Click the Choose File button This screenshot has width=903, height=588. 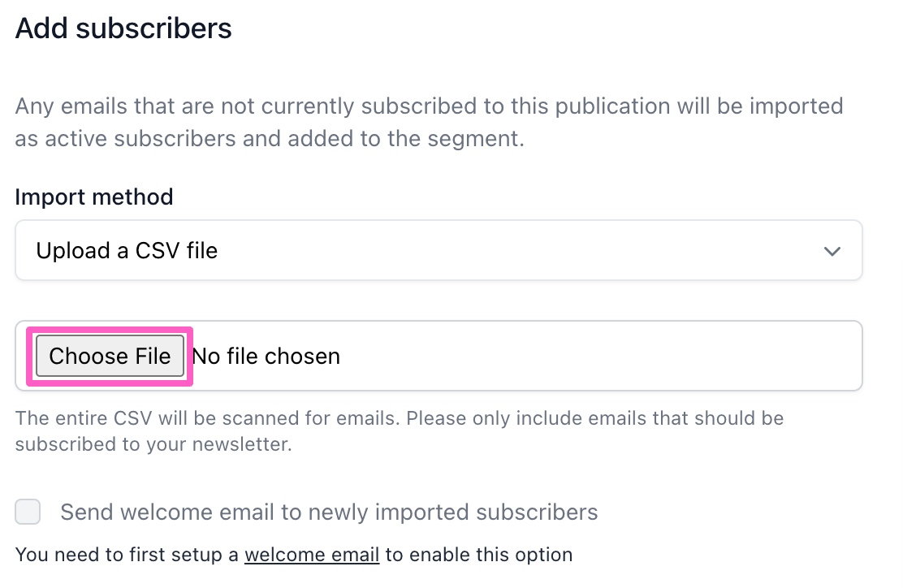110,356
